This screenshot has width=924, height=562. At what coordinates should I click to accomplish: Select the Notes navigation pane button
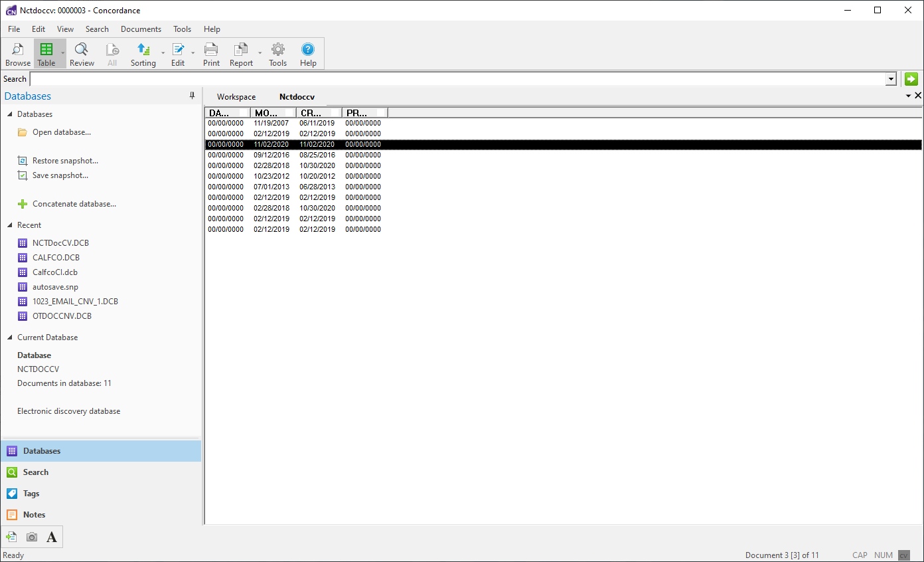100,515
